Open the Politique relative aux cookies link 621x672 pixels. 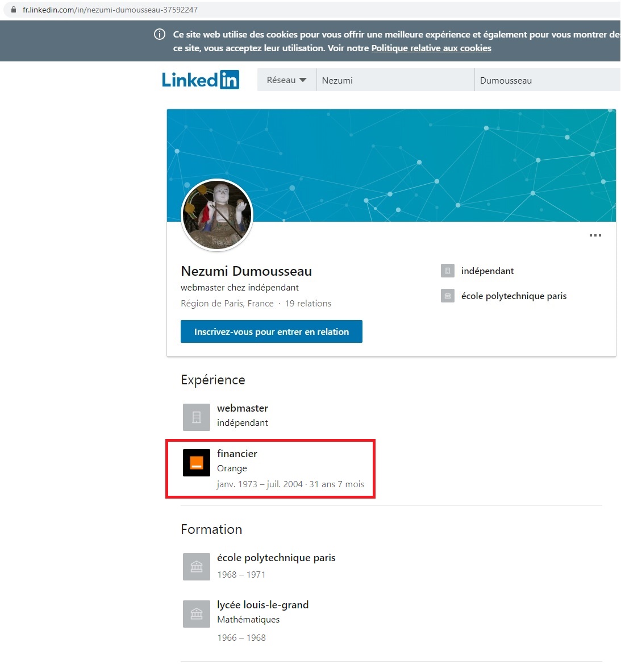point(431,48)
